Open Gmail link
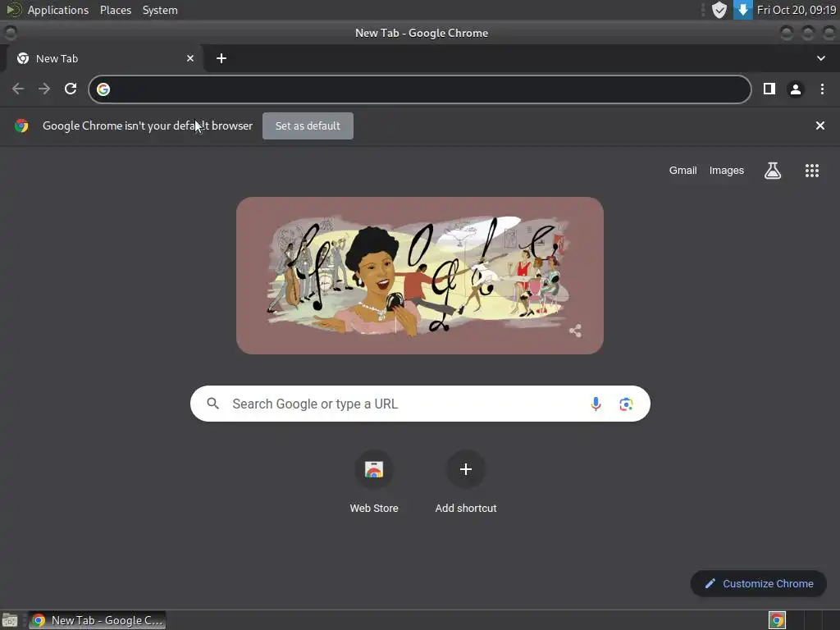840x630 pixels. [x=682, y=171]
